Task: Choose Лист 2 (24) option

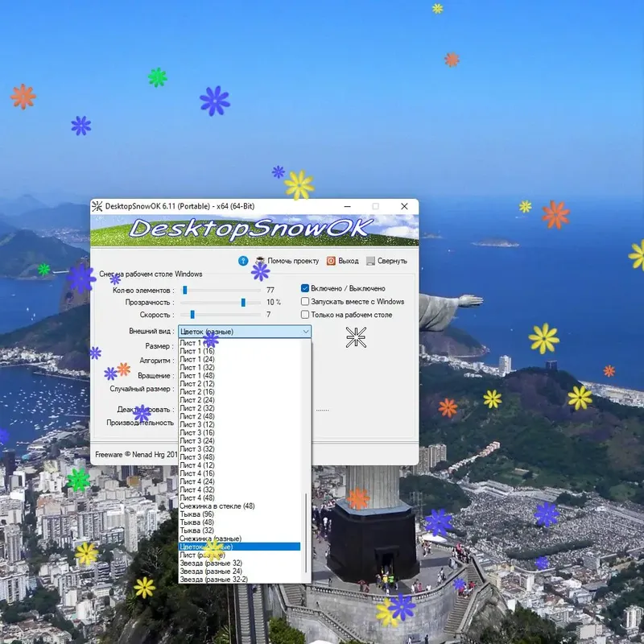Action: click(239, 400)
